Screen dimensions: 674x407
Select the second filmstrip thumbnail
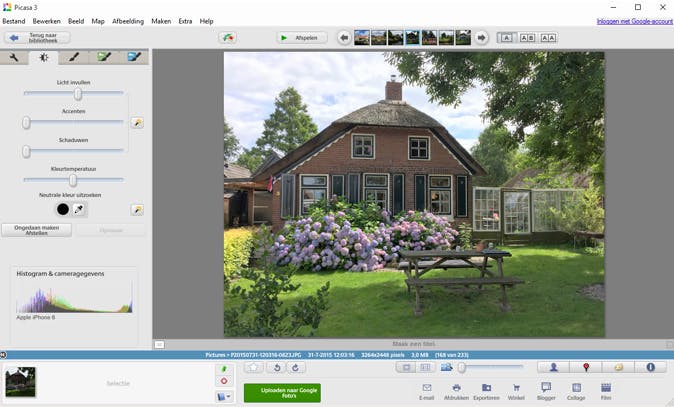[379, 38]
